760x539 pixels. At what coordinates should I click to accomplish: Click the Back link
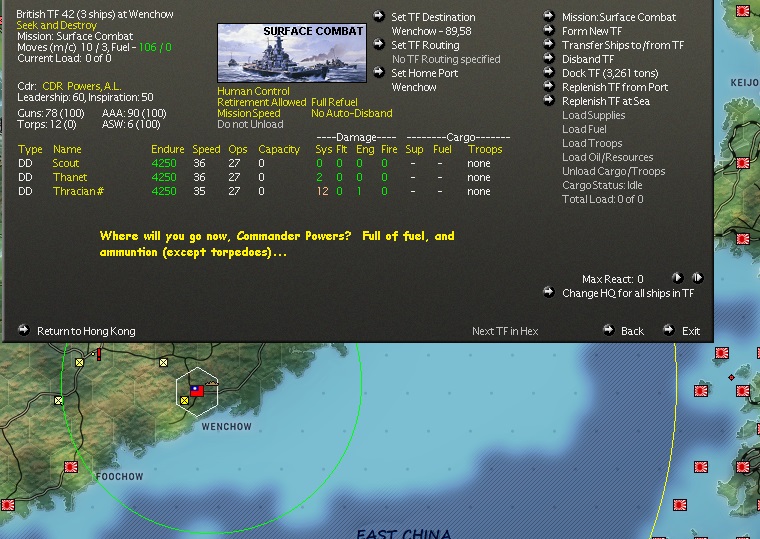pyautogui.click(x=633, y=331)
